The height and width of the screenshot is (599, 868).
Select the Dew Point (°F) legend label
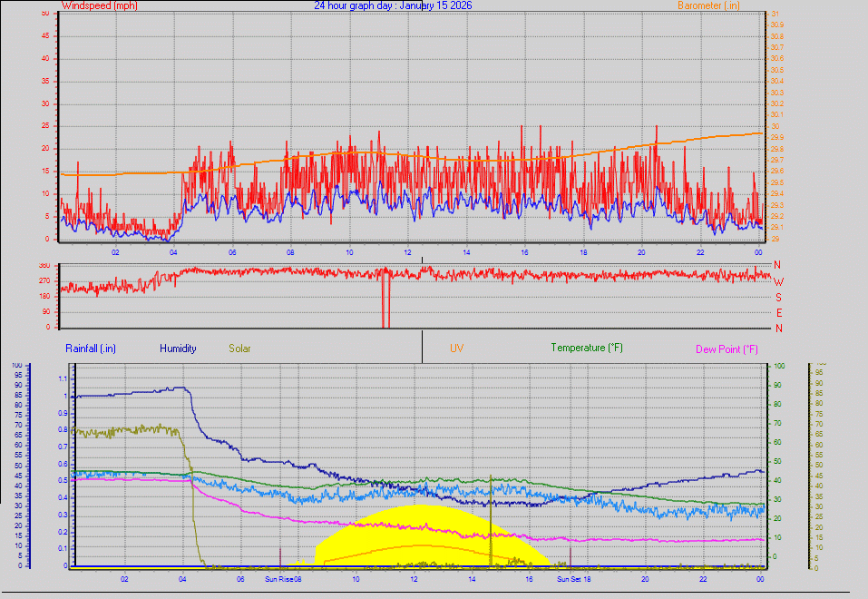click(x=727, y=349)
